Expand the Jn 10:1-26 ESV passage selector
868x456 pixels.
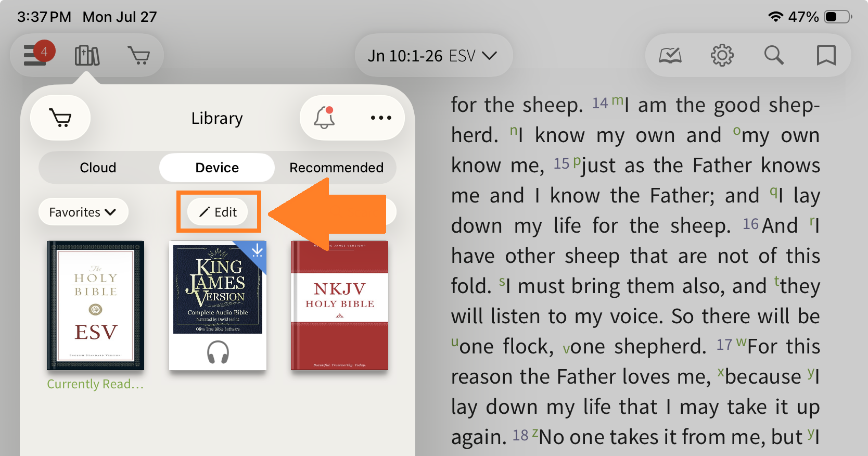(433, 56)
